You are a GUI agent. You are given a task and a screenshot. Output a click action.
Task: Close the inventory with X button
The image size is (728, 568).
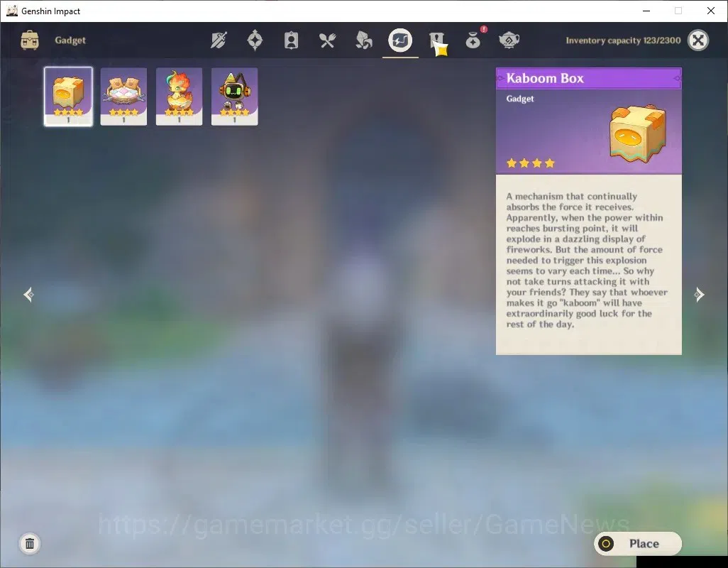pos(698,40)
